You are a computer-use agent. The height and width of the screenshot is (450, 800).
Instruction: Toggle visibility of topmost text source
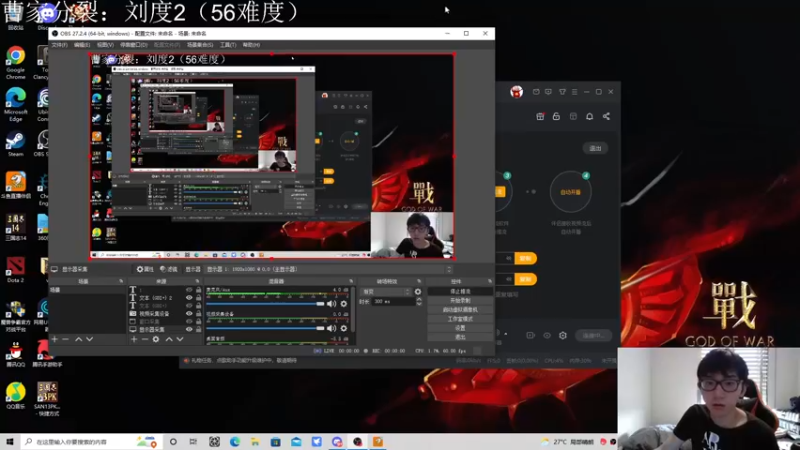point(189,290)
